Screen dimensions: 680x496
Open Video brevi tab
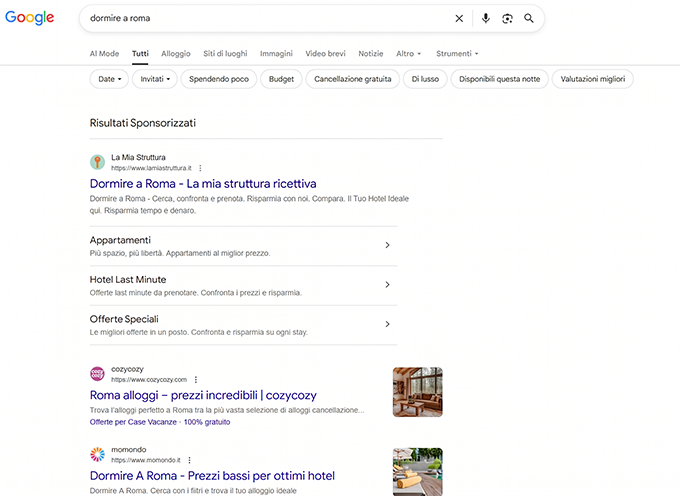(325, 53)
